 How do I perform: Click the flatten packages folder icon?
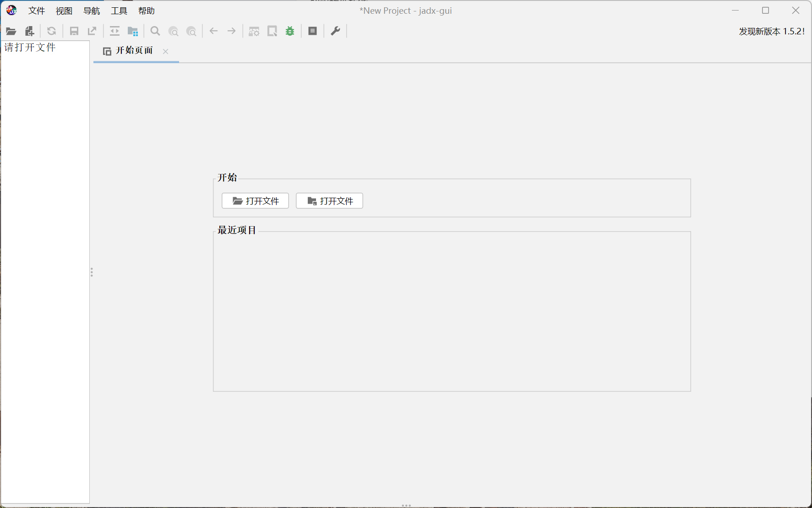133,31
